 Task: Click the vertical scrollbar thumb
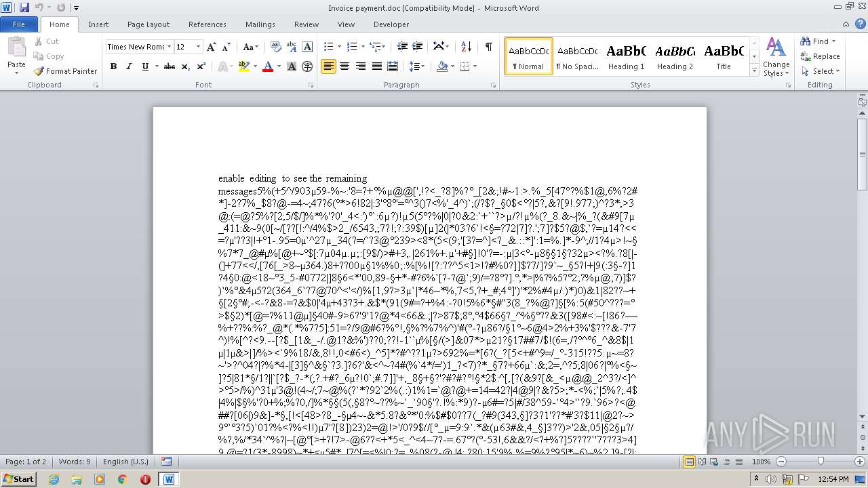(x=862, y=154)
